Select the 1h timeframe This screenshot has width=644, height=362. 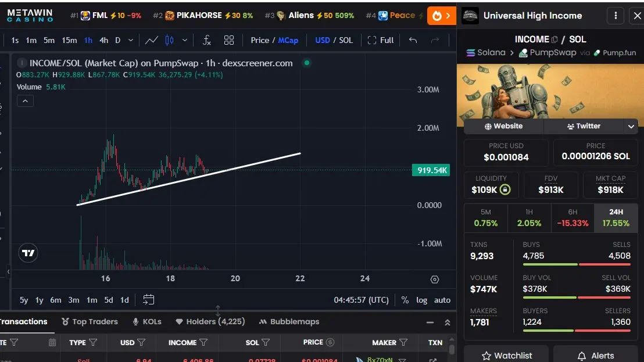click(x=88, y=40)
